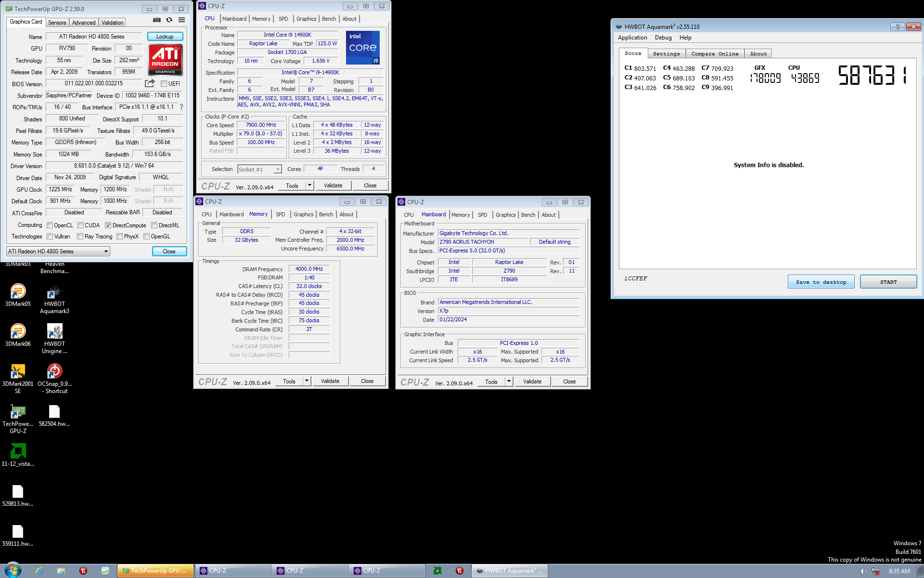
Task: Click Validate in CPU-Z Memory window
Action: point(330,381)
